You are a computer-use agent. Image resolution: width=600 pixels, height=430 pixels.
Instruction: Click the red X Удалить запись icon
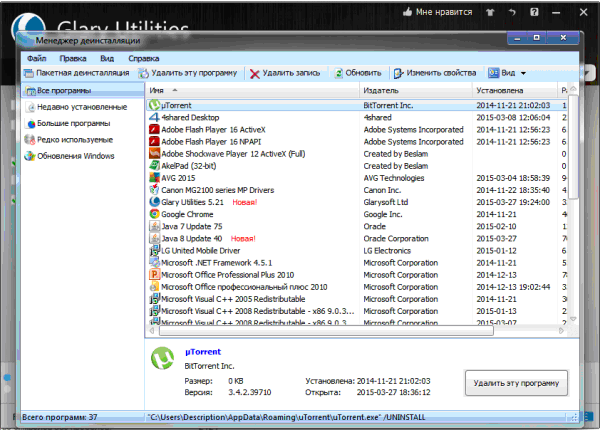coord(255,73)
